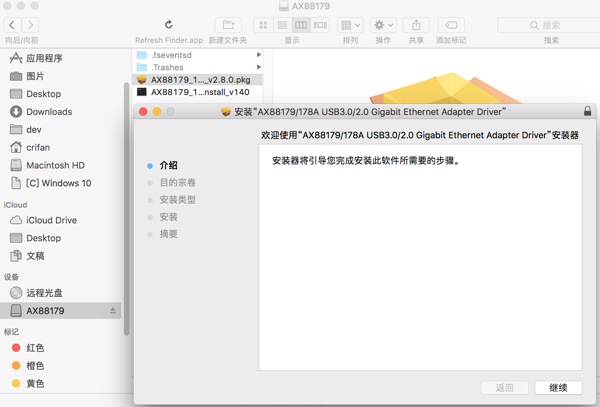Open the arrange-by dropdown in toolbar
600x407 pixels.
[350, 25]
